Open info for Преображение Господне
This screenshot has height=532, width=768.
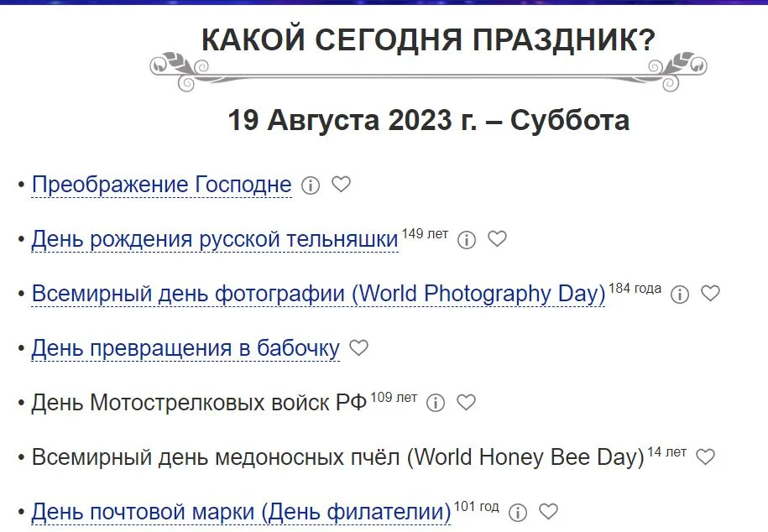click(311, 185)
